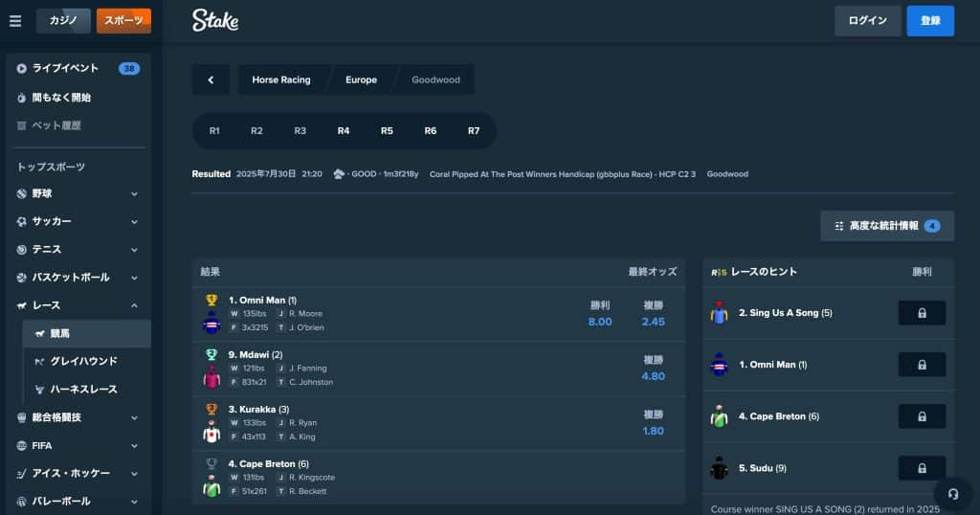Click the gold trophy icon for Omni Man
Image resolution: width=980 pixels, height=515 pixels.
click(x=212, y=300)
